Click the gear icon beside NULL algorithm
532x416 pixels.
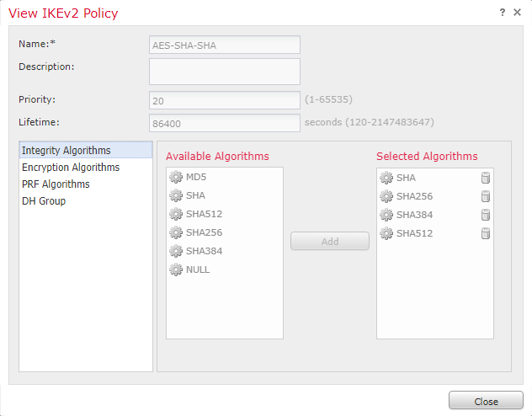click(176, 269)
